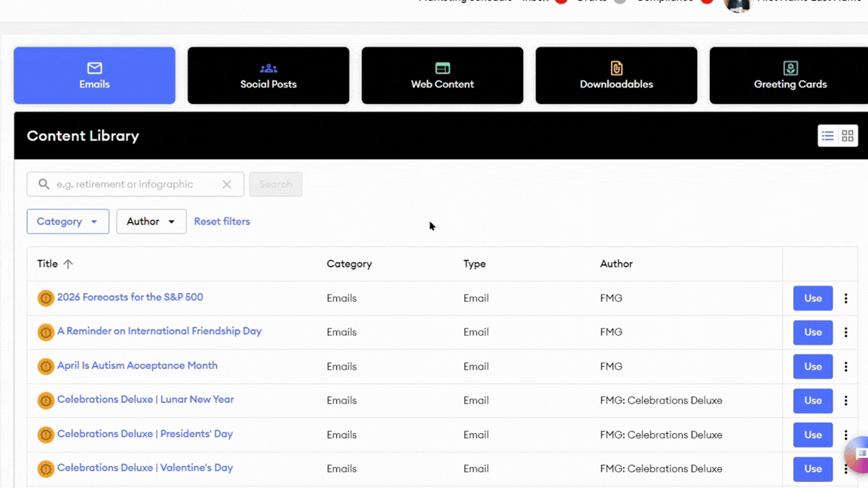This screenshot has width=868, height=488.
Task: Open more options for 2026 Forecasts row
Action: click(x=845, y=299)
